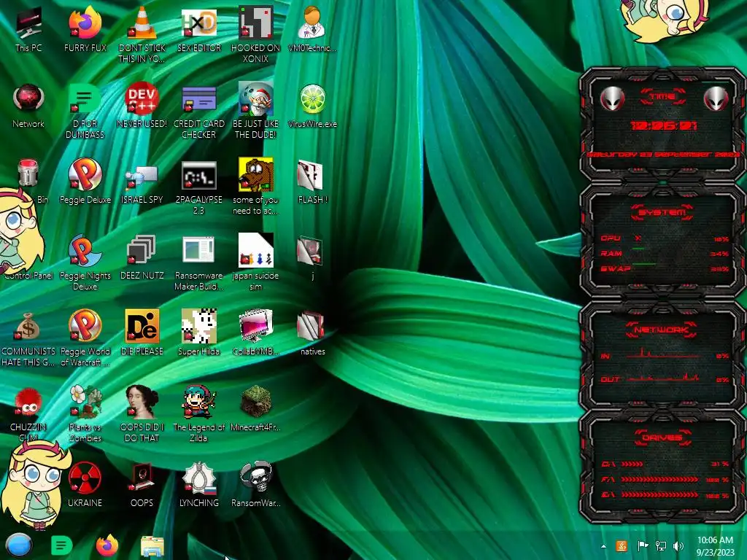
Task: Open the green document app on taskbar
Action: click(61, 545)
